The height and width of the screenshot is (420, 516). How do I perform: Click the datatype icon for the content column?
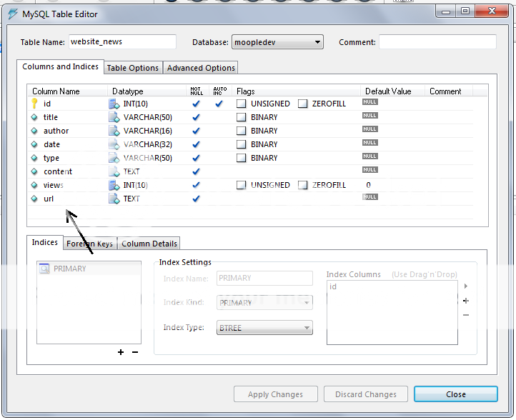tap(114, 171)
